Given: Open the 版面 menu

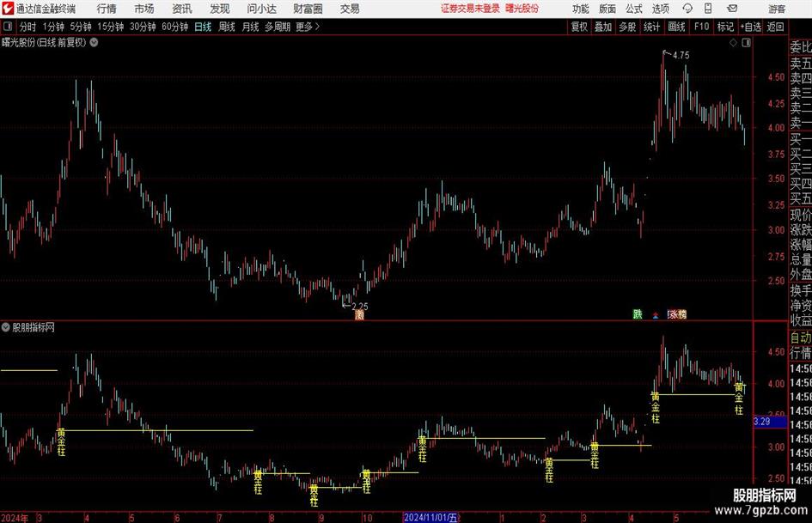Looking at the screenshot, I should 607,9.
